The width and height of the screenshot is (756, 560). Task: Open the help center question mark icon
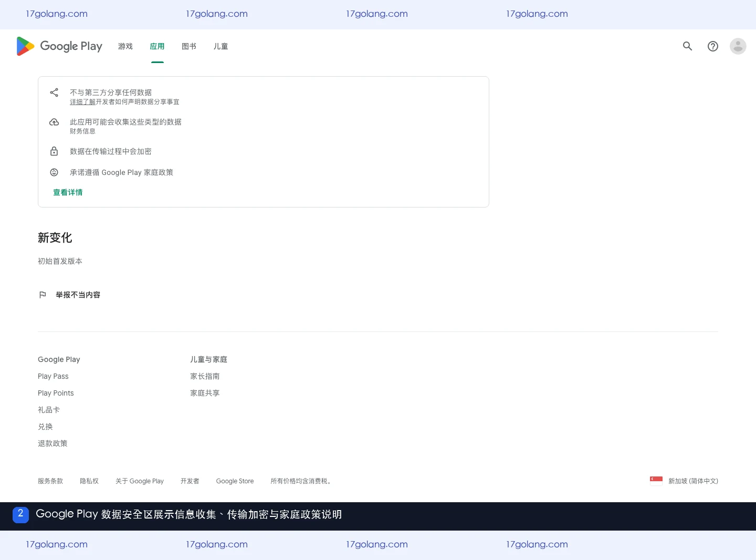[713, 46]
